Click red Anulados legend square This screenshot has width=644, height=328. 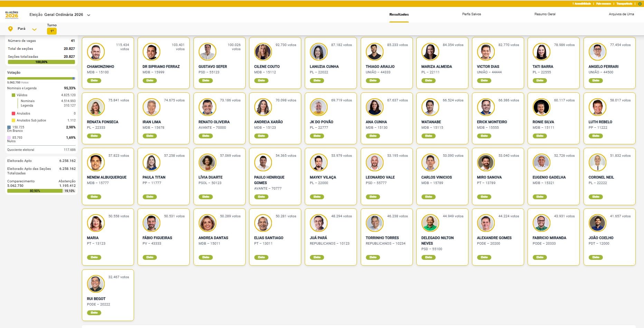click(13, 113)
